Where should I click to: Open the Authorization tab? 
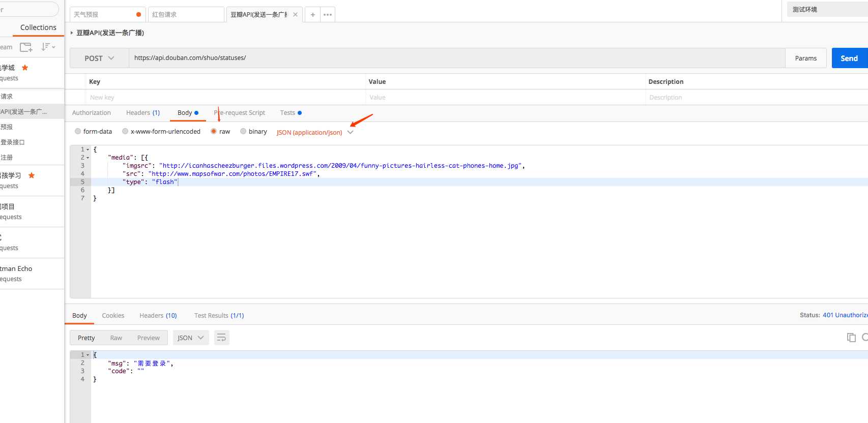91,113
